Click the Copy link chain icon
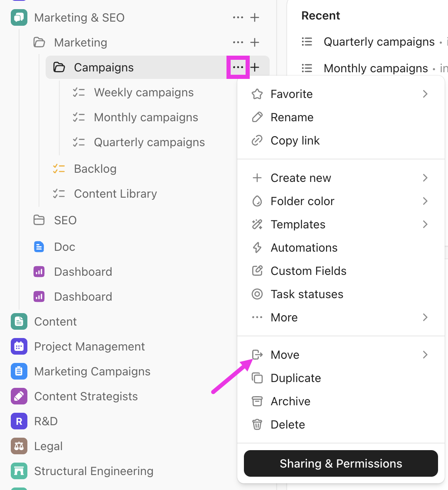The image size is (448, 490). (257, 140)
